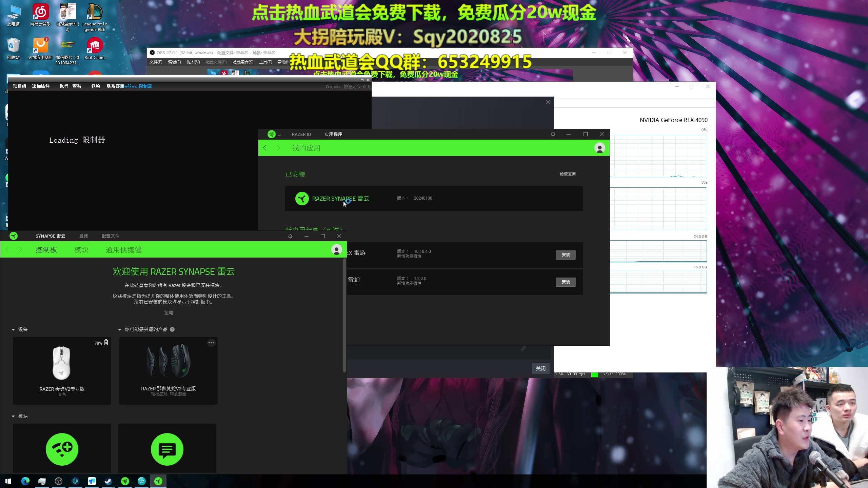Click the Razer Synapse installed app icon
This screenshot has width=868, height=488.
pos(302,199)
